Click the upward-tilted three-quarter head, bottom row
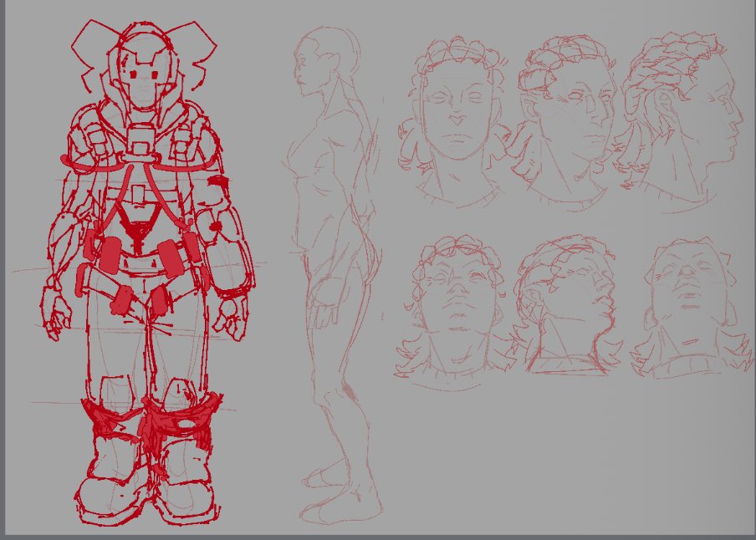Viewport: 756px width, 540px height. [568, 305]
